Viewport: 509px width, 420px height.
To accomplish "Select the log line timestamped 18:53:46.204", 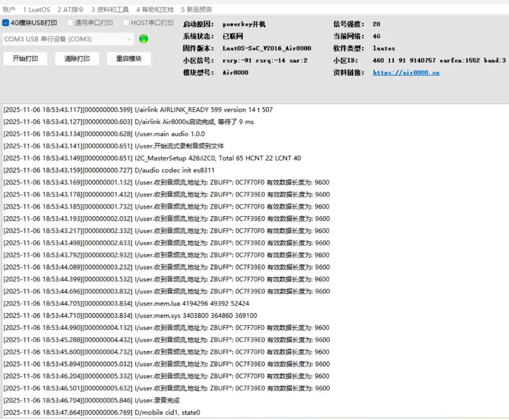I will (x=167, y=376).
